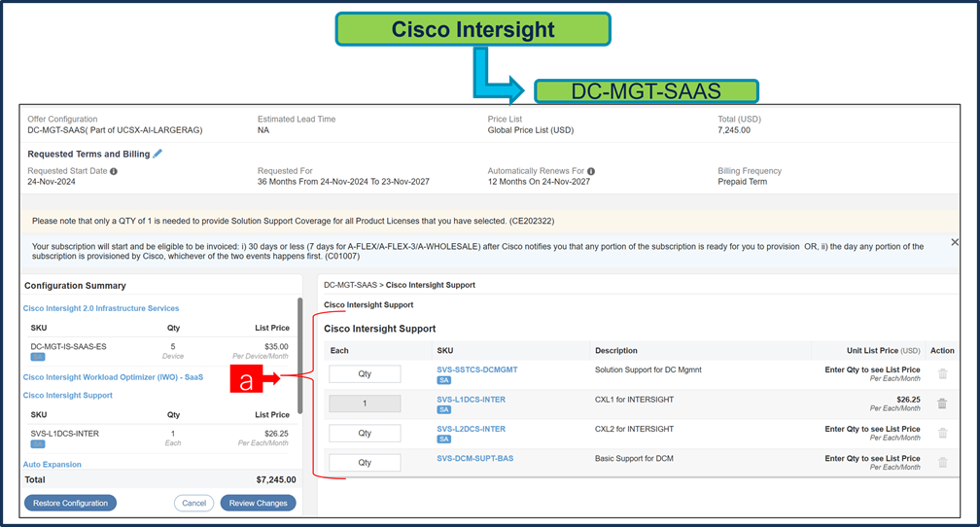Image resolution: width=980 pixels, height=527 pixels.
Task: Click 24-Nov-2024 requested start date
Action: (x=52, y=181)
